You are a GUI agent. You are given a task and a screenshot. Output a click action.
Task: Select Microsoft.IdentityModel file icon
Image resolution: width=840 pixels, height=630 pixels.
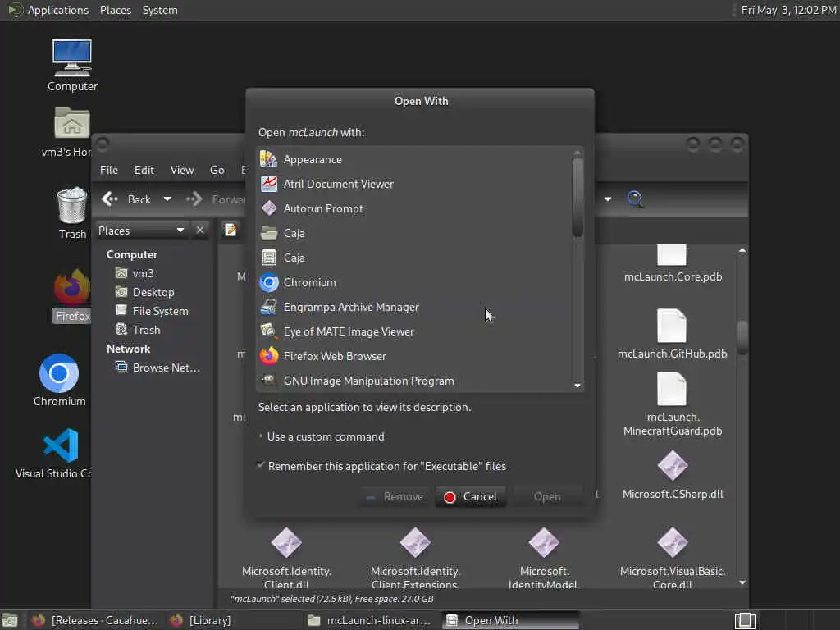tap(544, 542)
